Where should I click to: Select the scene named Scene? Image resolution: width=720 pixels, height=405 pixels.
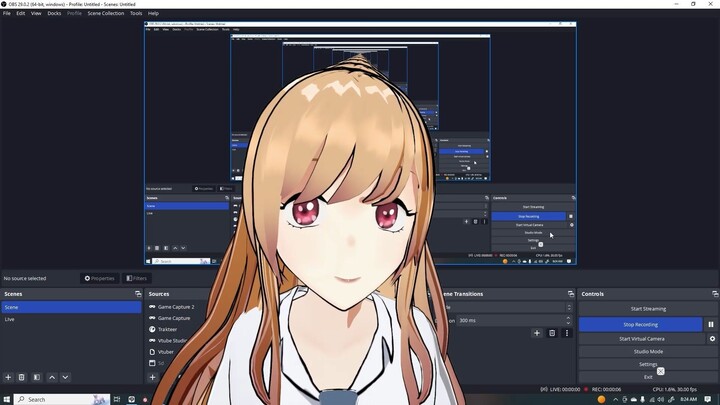71,307
